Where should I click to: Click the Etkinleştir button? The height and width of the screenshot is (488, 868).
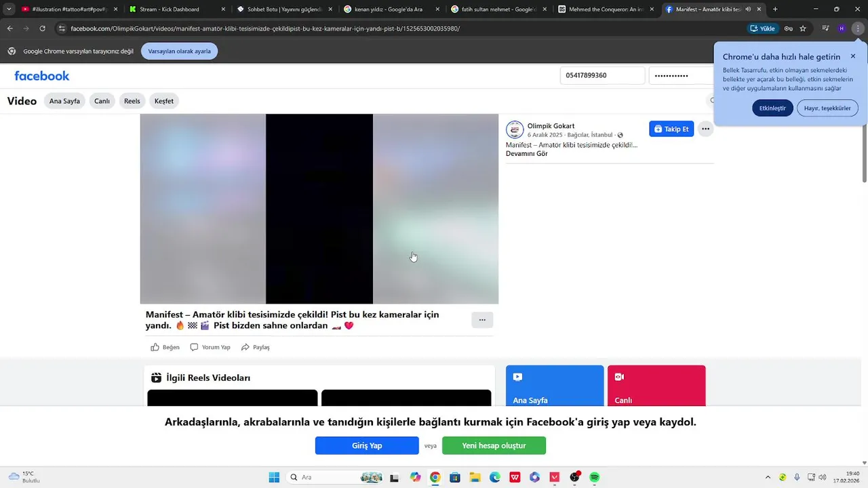[772, 108]
